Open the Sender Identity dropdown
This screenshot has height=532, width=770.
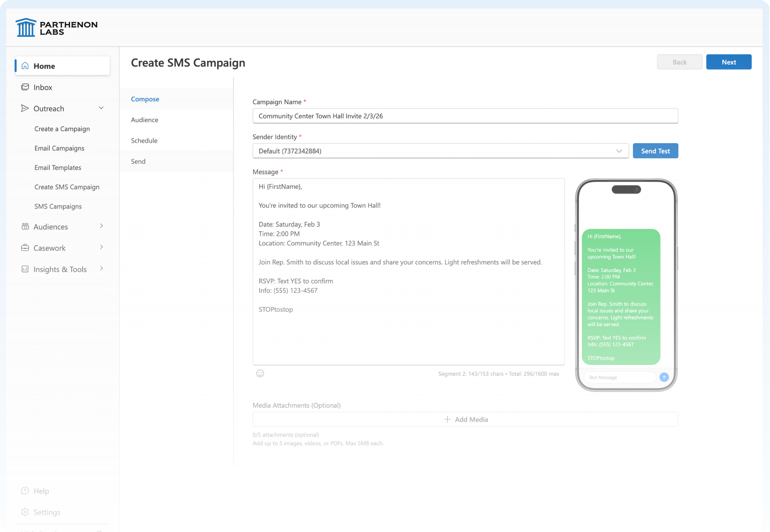440,151
